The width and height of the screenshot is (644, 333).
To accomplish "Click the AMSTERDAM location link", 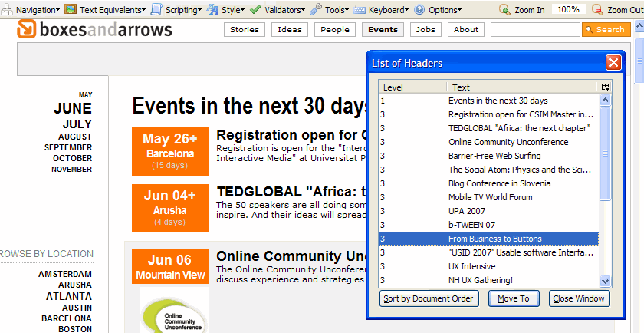I will pos(65,274).
